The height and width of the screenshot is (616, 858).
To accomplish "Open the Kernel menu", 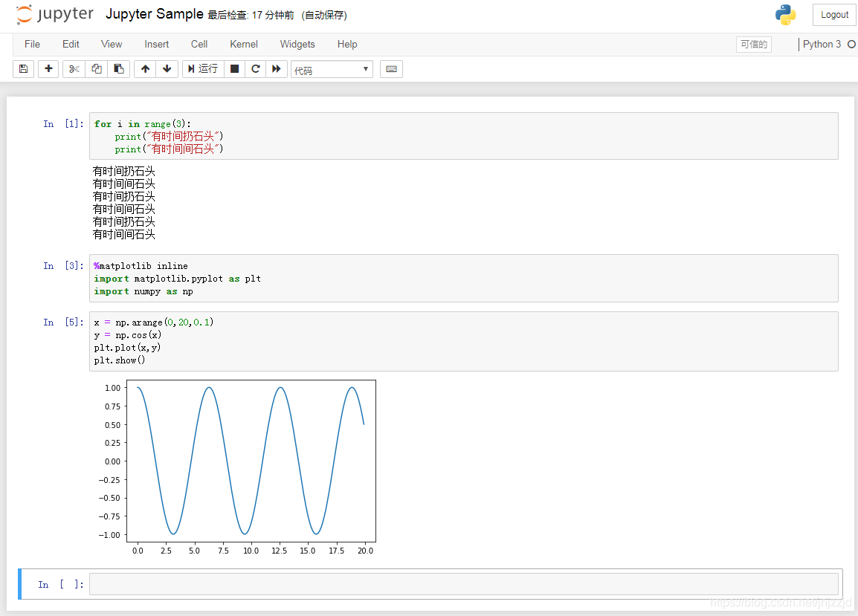I will pyautogui.click(x=243, y=45).
